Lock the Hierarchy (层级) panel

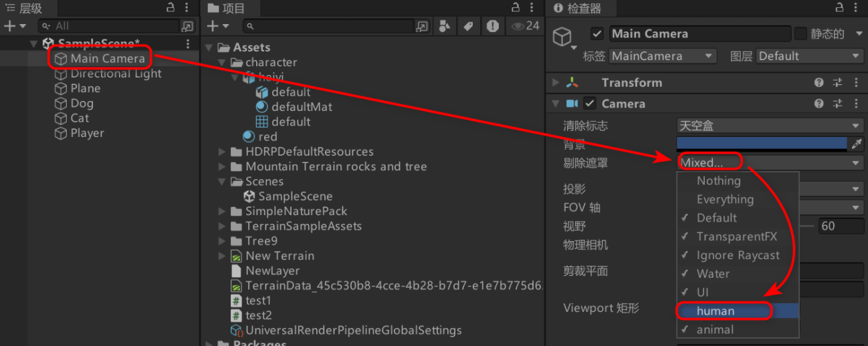point(171,7)
